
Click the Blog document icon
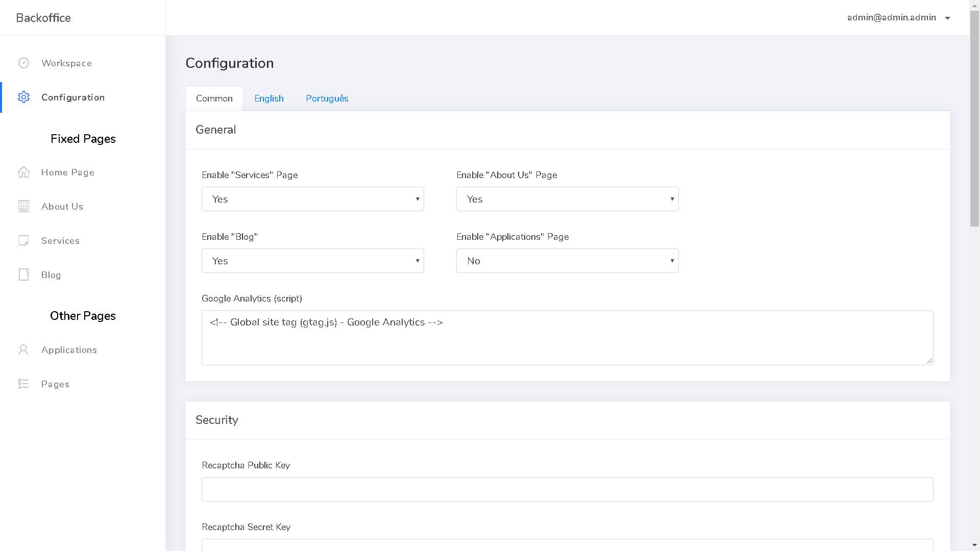click(23, 274)
